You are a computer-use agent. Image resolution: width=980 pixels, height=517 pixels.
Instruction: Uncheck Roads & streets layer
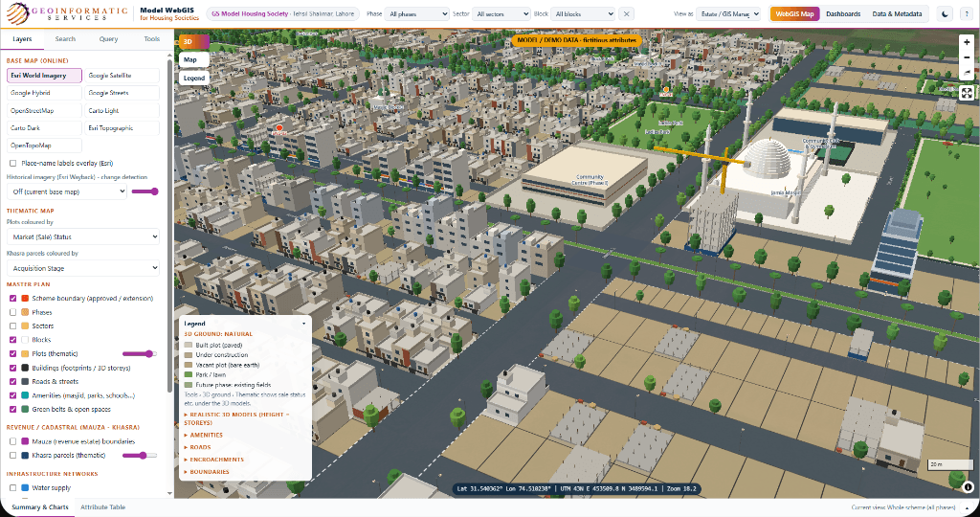(x=12, y=381)
